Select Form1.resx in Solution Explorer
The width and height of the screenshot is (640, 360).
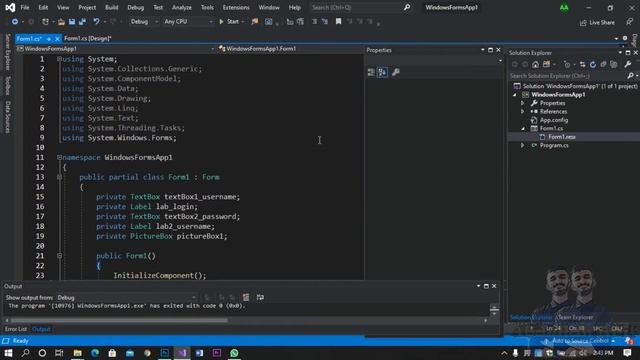pyautogui.click(x=562, y=137)
